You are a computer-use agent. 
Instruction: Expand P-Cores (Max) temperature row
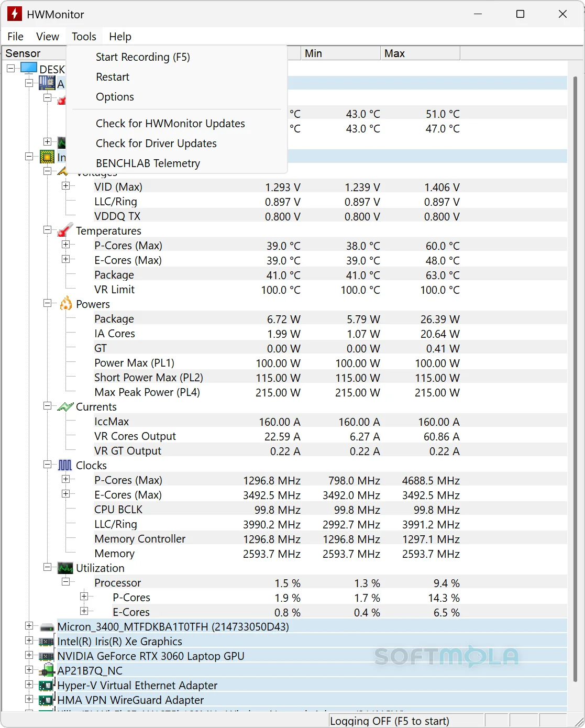(66, 245)
